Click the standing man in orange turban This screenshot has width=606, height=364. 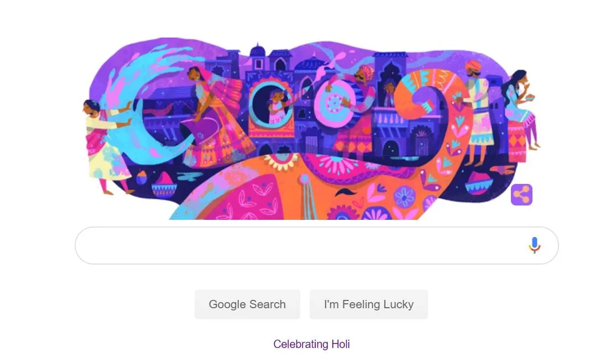click(476, 113)
